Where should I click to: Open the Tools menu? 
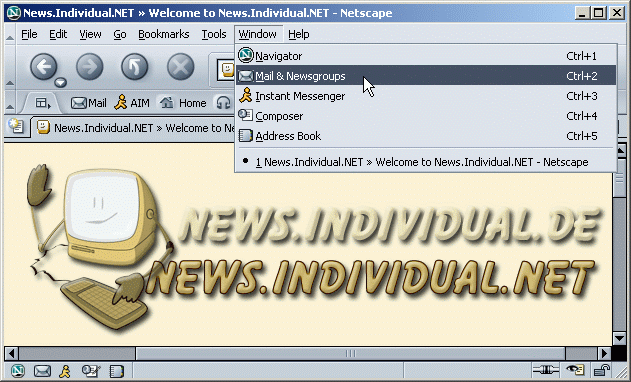click(x=214, y=34)
